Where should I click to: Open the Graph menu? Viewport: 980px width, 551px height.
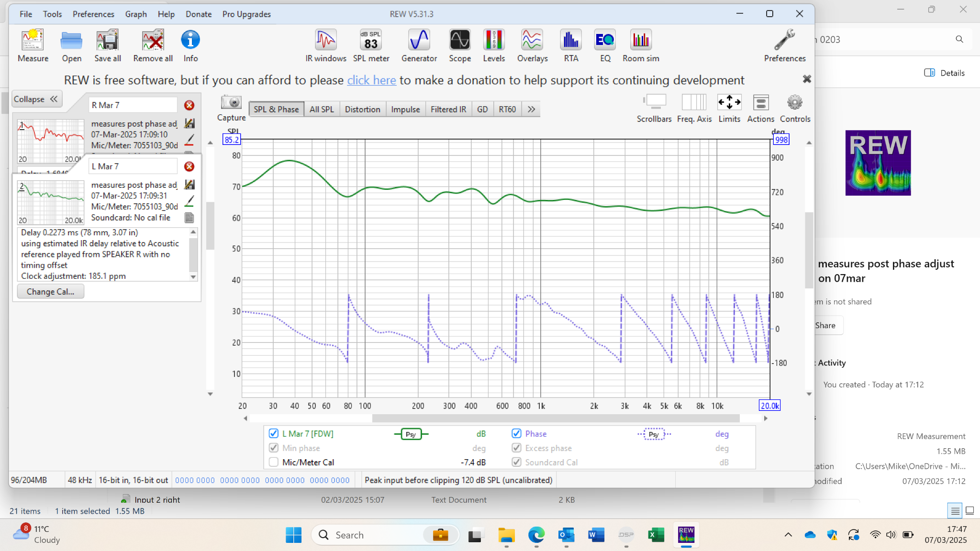pyautogui.click(x=136, y=14)
